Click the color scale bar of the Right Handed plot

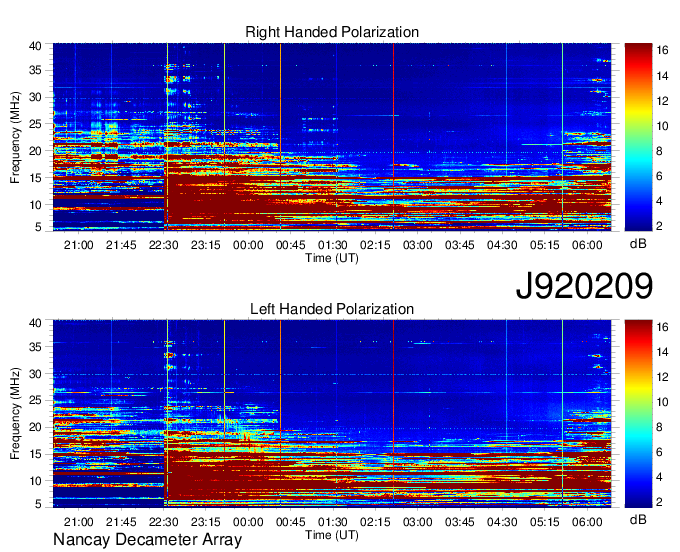638,137
